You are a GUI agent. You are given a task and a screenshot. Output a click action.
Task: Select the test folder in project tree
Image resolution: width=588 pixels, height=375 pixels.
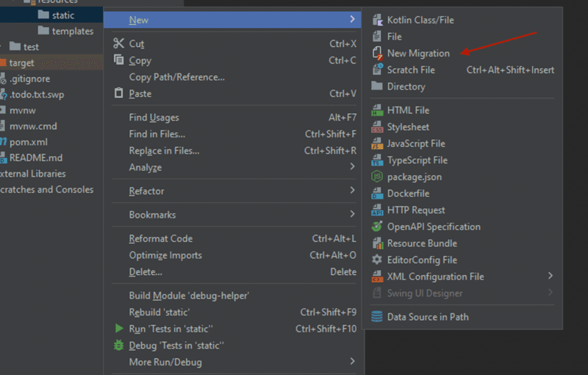pos(31,47)
